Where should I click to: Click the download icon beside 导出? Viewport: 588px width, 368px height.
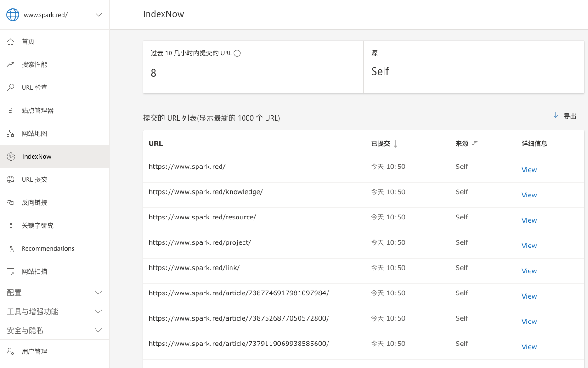click(555, 116)
